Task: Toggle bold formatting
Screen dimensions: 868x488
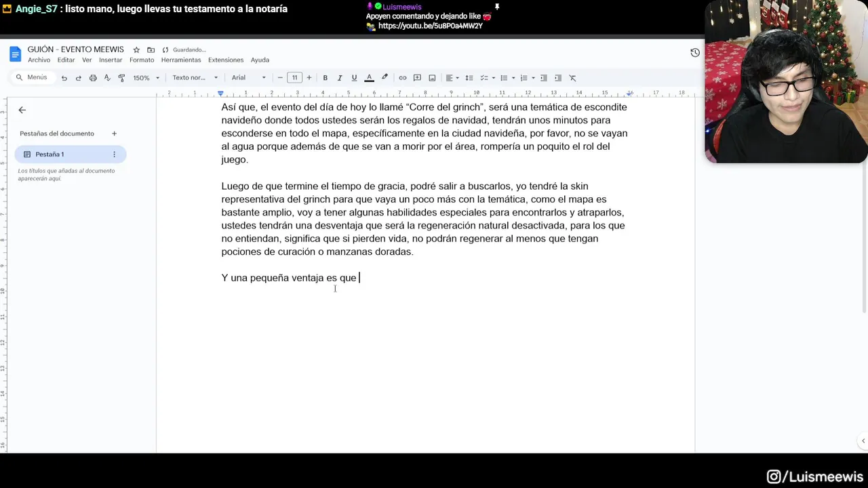Action: 325,78
